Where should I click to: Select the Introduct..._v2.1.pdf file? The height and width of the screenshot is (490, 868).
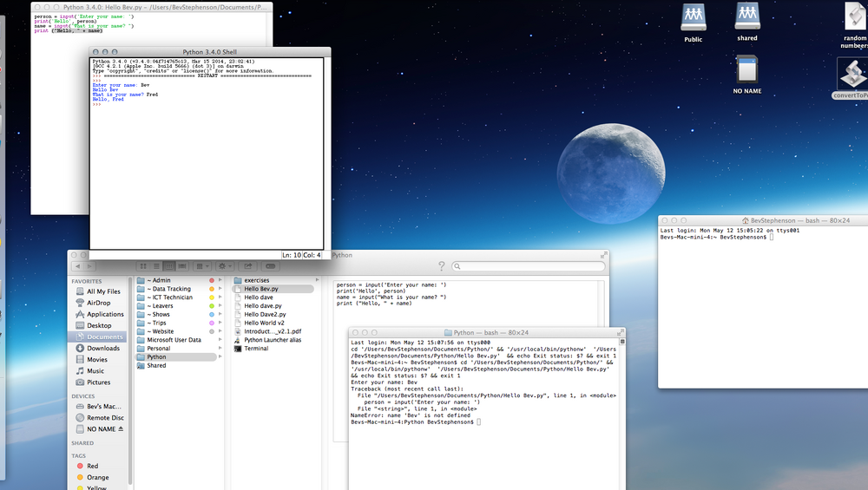[273, 332]
